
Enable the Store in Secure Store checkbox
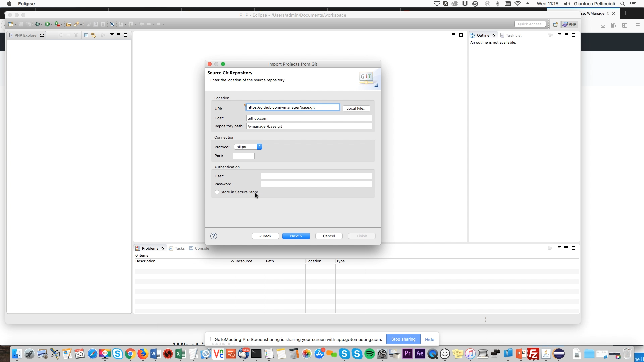click(x=217, y=192)
